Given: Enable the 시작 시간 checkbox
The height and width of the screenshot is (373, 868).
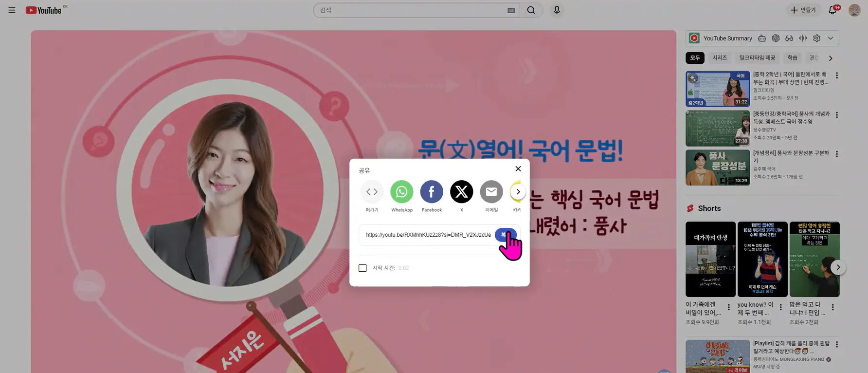Looking at the screenshot, I should click(362, 268).
